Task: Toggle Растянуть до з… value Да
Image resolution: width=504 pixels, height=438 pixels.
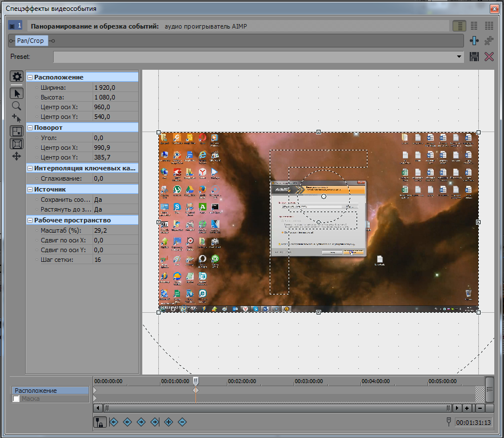Action: click(115, 209)
